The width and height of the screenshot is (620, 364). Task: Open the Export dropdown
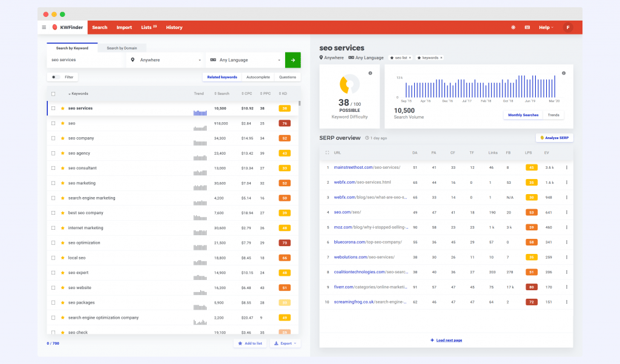285,343
